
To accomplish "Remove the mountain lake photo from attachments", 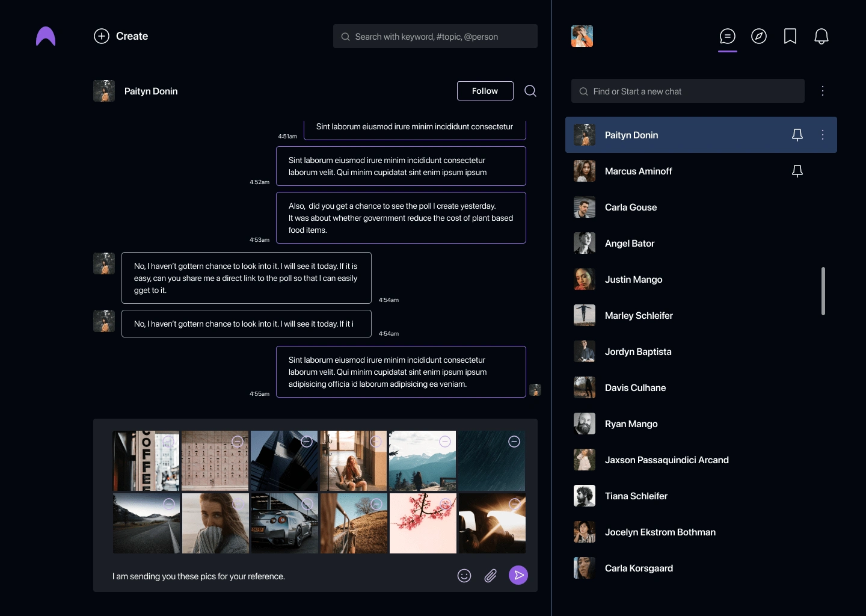I will tap(445, 442).
